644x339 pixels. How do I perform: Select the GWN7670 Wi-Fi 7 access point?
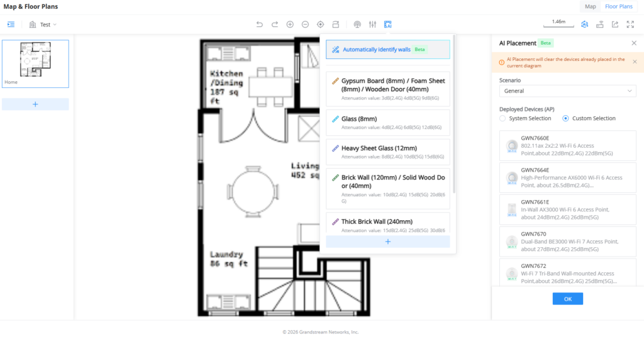[x=568, y=242]
